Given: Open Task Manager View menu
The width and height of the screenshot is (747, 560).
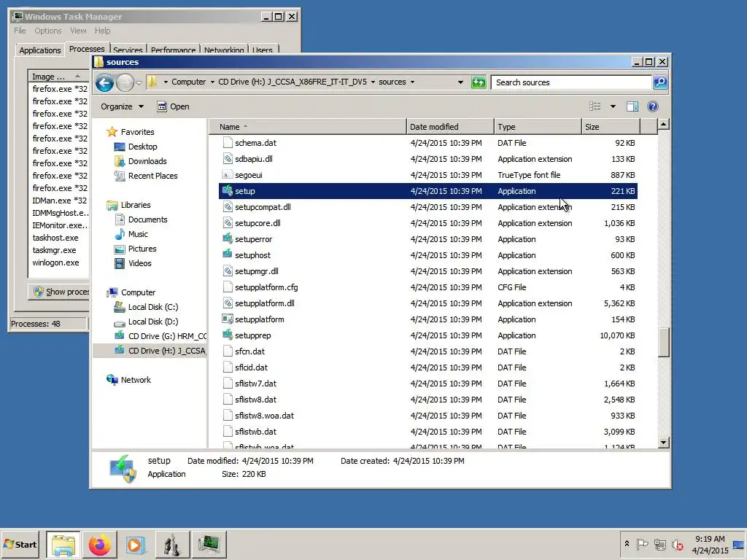Looking at the screenshot, I should pyautogui.click(x=78, y=31).
